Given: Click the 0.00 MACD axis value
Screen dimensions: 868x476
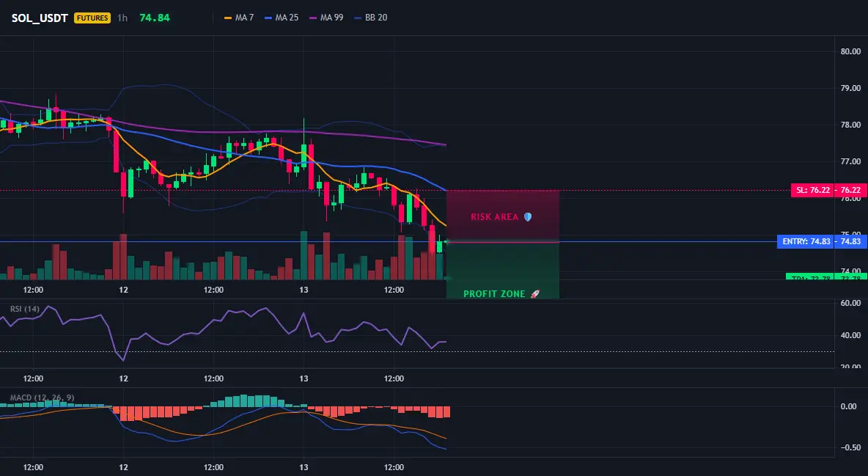Looking at the screenshot, I should [849, 406].
